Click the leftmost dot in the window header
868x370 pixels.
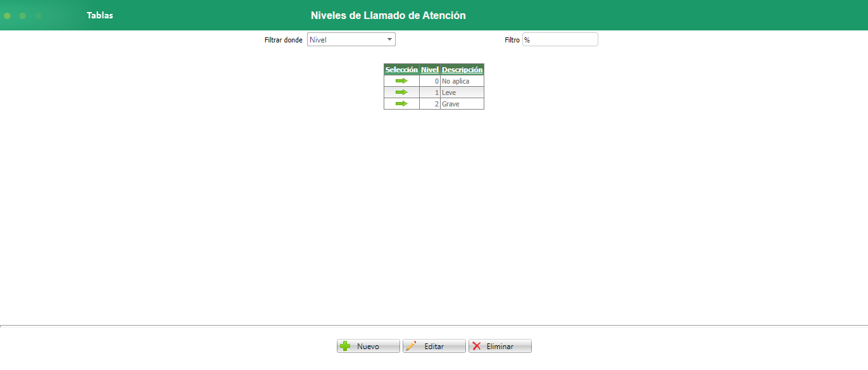pyautogui.click(x=8, y=15)
